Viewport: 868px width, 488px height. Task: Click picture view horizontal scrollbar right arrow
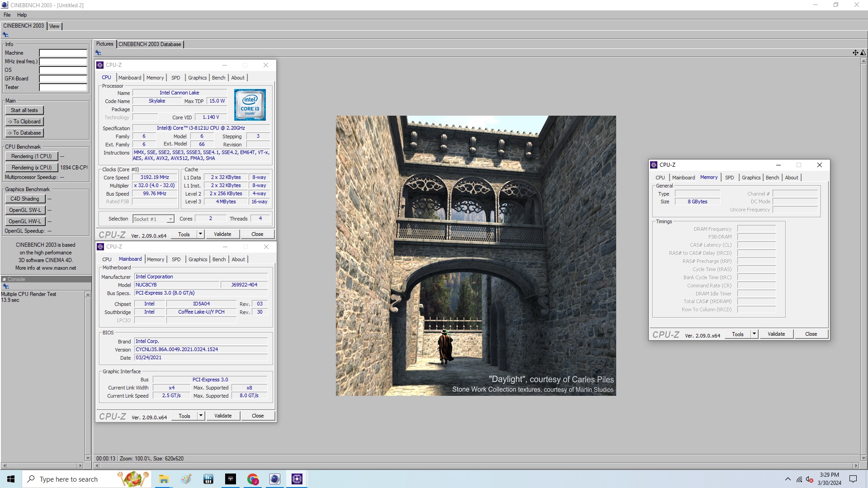(x=856, y=465)
